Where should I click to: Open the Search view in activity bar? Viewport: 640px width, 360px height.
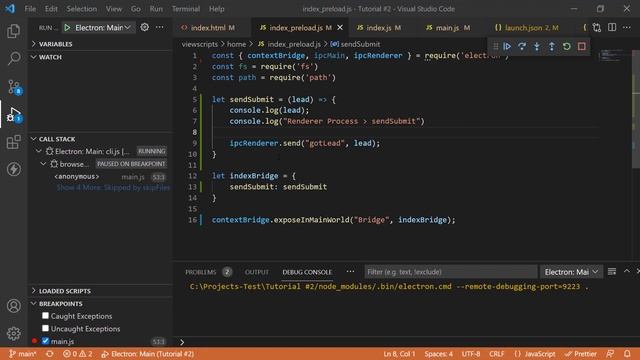pos(13,59)
